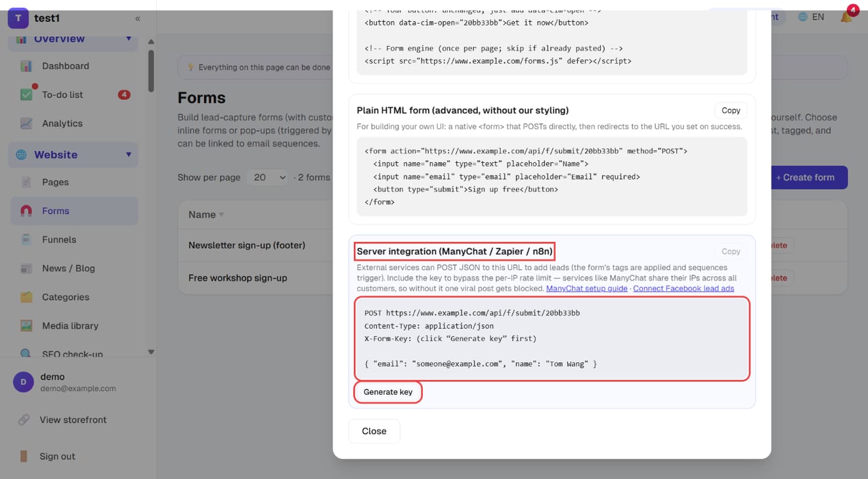Click Plain HTML form section heading
Image resolution: width=868 pixels, height=479 pixels.
pos(463,110)
